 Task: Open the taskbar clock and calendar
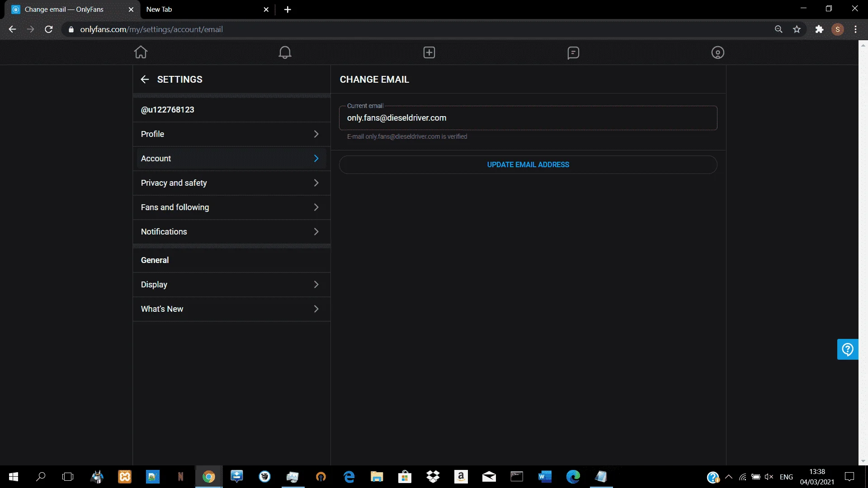click(x=817, y=477)
